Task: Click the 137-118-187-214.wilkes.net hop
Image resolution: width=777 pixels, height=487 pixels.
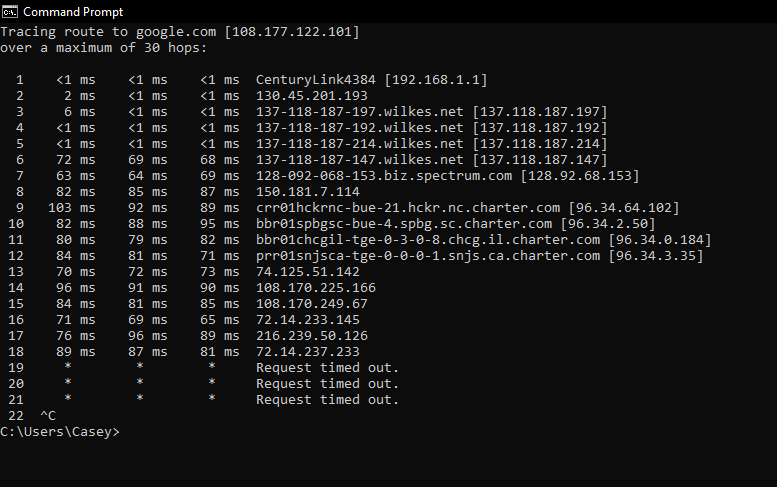Action: pyautogui.click(x=359, y=144)
